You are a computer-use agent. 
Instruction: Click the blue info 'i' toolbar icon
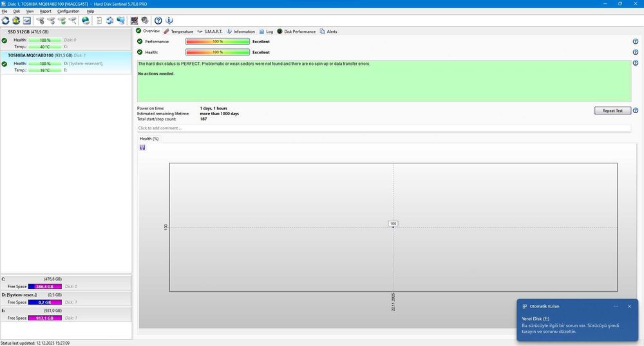pyautogui.click(x=169, y=21)
